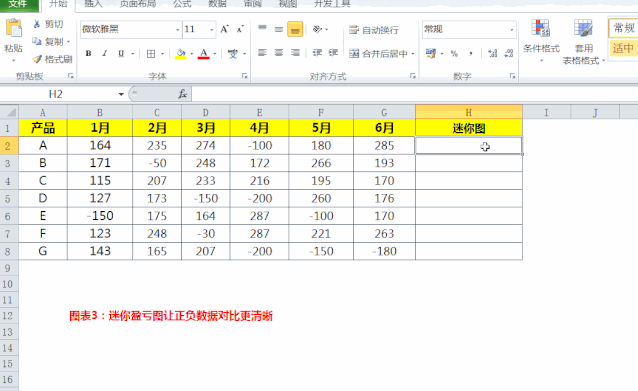638x391 pixels.
Task: Open the font name dropdown (微软雅黑)
Action: (x=177, y=30)
